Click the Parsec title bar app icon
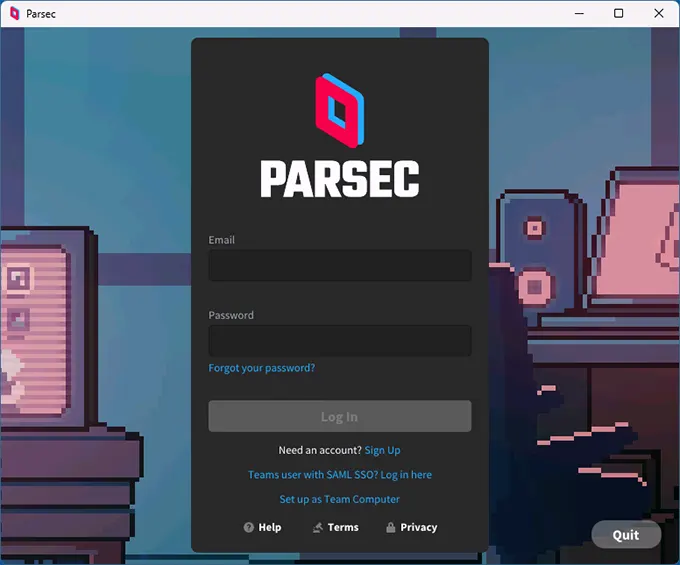This screenshot has width=680, height=565. coord(15,13)
